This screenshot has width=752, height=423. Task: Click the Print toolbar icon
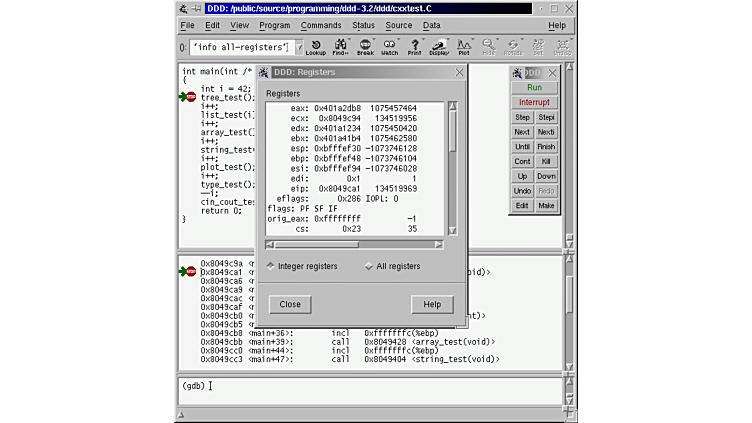[x=414, y=46]
